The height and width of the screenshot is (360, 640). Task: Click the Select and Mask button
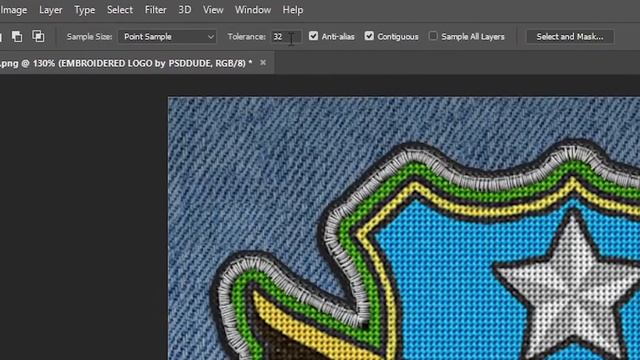(570, 37)
